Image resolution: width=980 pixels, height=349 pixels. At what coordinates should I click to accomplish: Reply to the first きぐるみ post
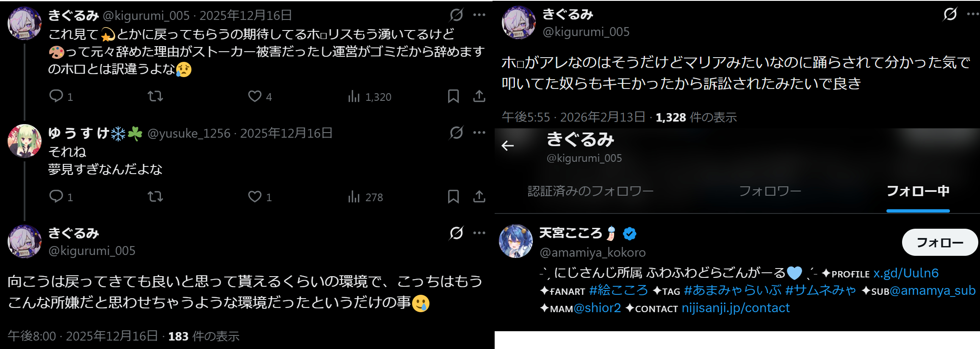[56, 96]
